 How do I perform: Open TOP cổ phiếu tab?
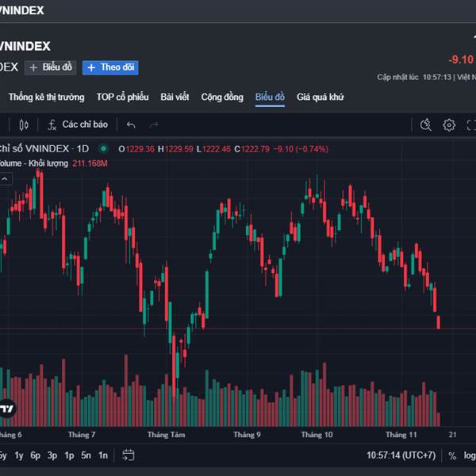click(123, 97)
